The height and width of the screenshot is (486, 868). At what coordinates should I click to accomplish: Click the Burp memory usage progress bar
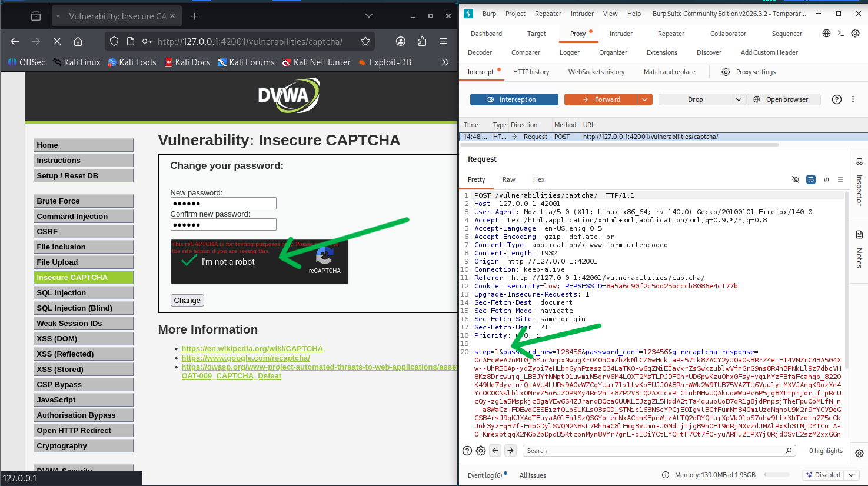777,475
